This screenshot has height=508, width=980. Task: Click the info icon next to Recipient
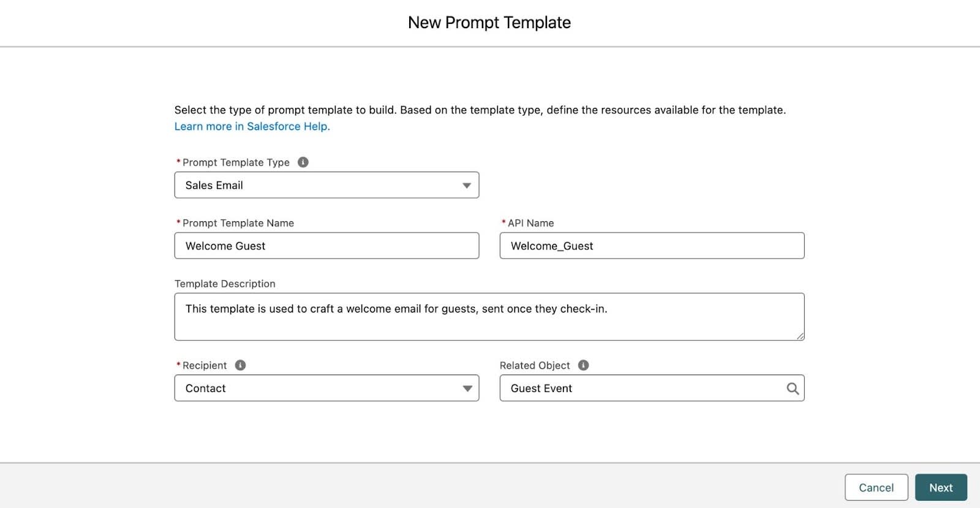(240, 365)
